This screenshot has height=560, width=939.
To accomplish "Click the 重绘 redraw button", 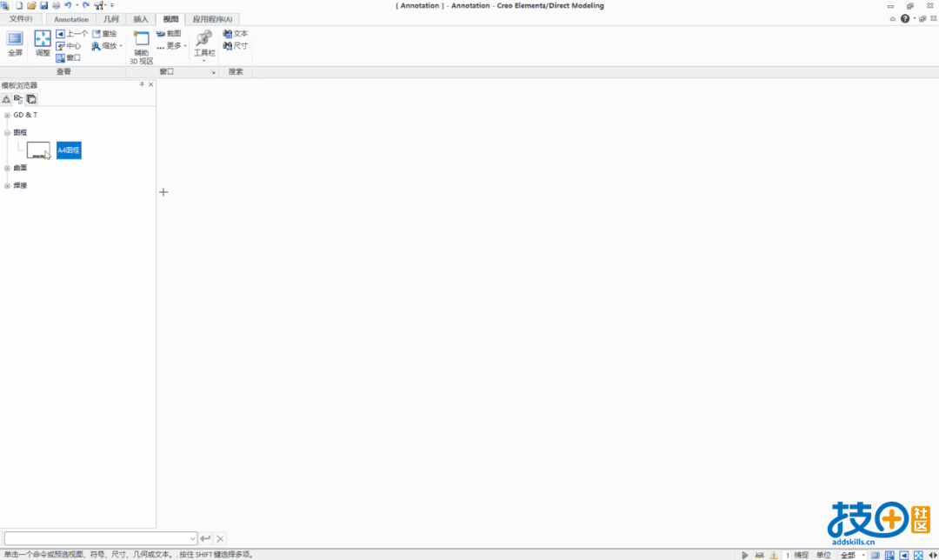I will [x=105, y=34].
